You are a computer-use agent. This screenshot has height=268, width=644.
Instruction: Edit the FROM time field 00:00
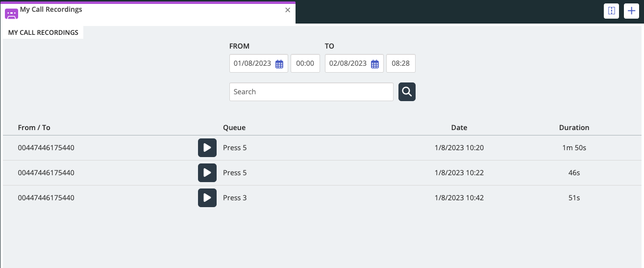pyautogui.click(x=305, y=64)
